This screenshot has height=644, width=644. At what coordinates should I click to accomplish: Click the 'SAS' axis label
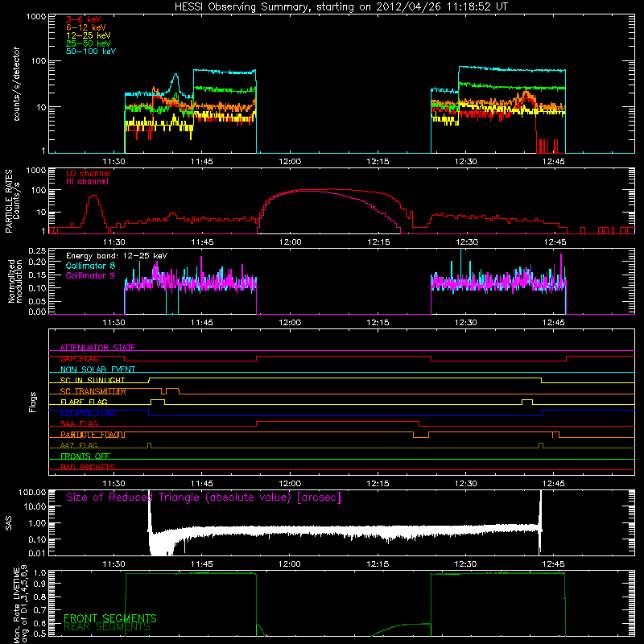point(9,522)
